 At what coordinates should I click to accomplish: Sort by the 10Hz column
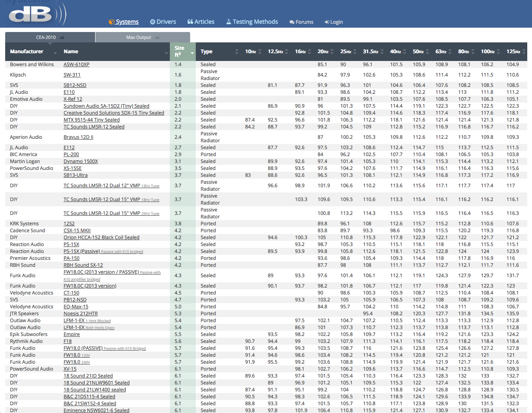coord(253,51)
